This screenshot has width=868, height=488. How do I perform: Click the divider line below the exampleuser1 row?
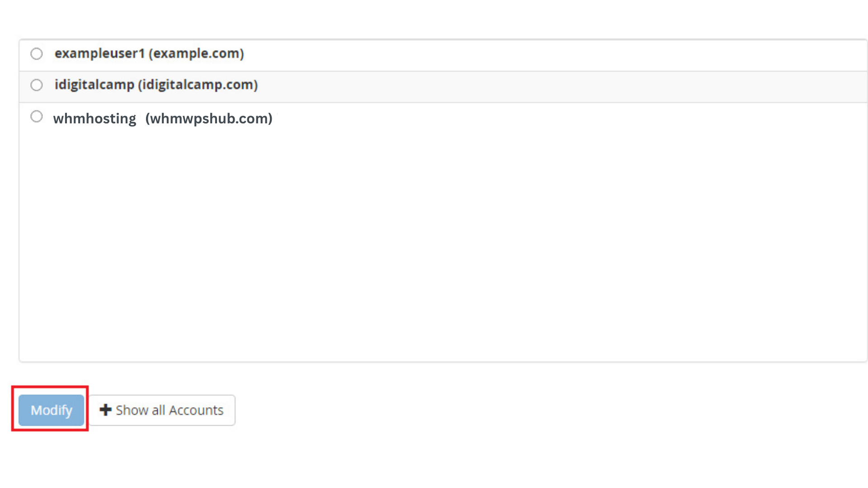click(x=443, y=71)
